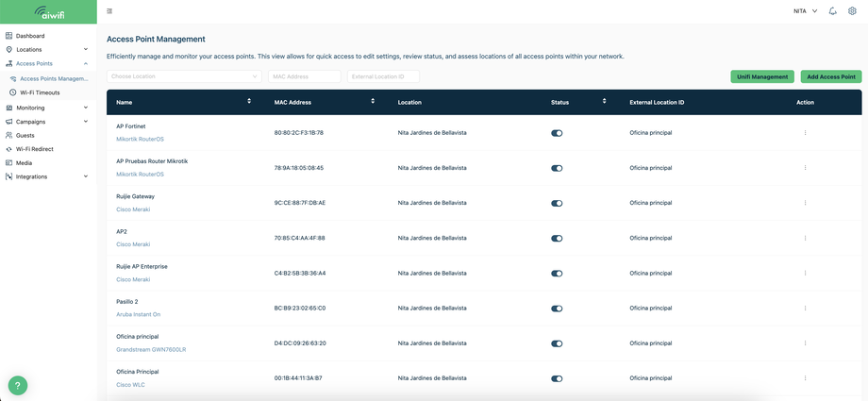Screen dimensions: 868x401
Task: Open action menu for Ruijie Gateway
Action: click(805, 203)
